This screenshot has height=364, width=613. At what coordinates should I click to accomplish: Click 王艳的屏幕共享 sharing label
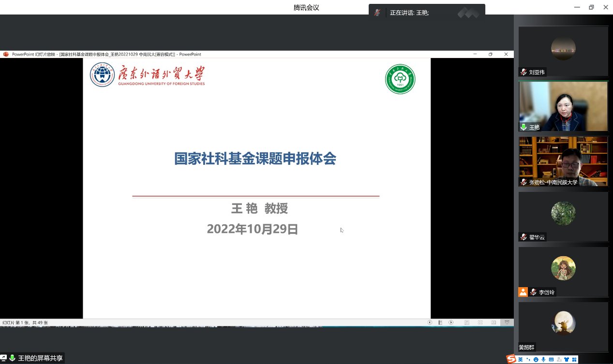(40, 358)
